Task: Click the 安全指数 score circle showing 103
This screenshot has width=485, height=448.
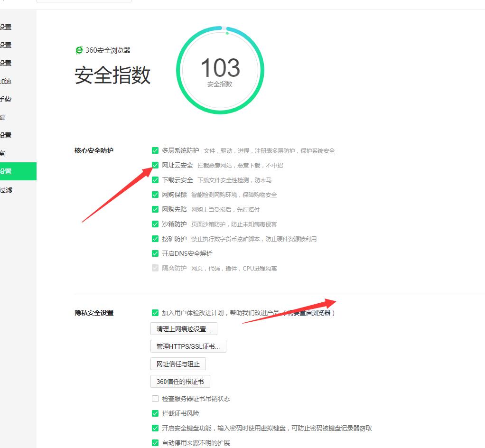Action: click(220, 70)
